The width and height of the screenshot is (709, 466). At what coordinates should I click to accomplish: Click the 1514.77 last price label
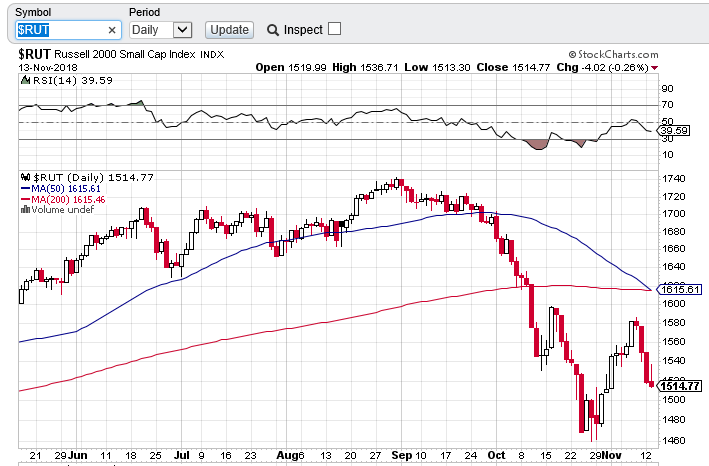click(x=680, y=386)
